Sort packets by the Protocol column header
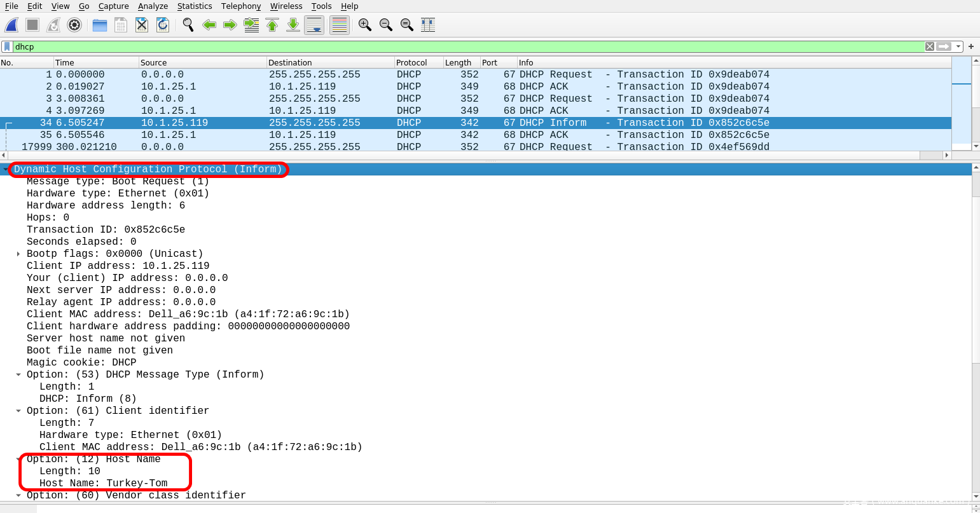The image size is (980, 513). (411, 62)
